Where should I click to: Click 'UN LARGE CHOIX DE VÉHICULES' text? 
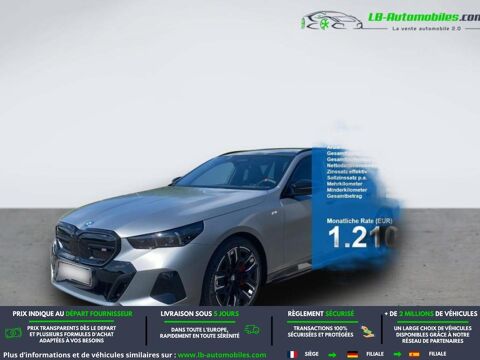point(432,328)
